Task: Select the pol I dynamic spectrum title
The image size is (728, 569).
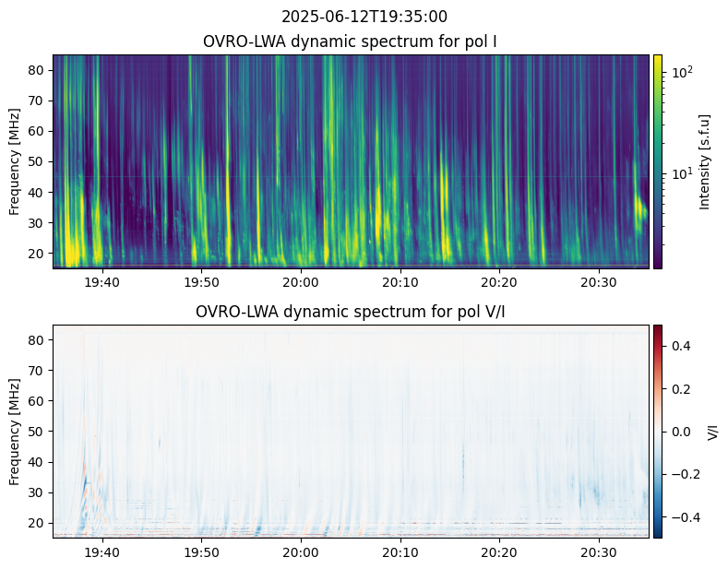Action: 351,41
